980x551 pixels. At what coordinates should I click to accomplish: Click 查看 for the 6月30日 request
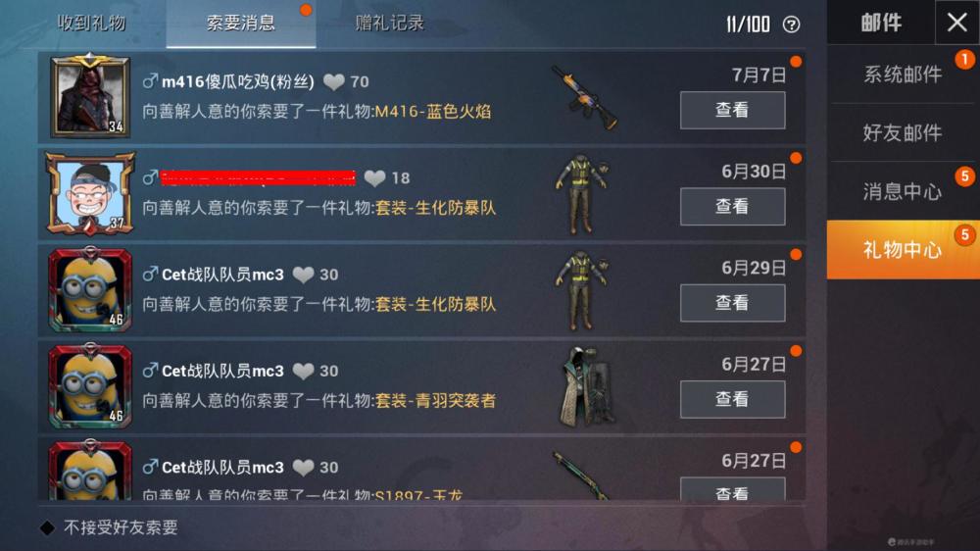coord(732,207)
